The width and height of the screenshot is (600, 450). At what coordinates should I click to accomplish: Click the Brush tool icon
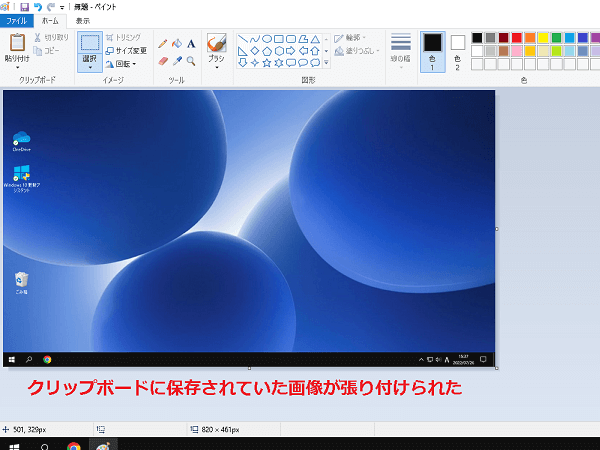217,42
